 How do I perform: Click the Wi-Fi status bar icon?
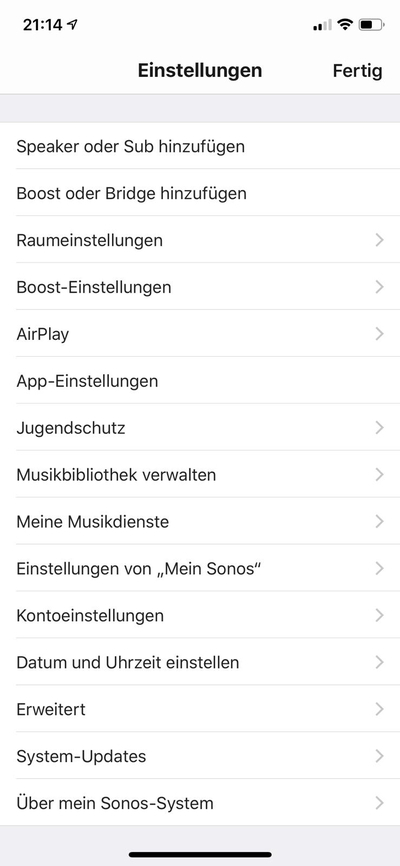345,24
